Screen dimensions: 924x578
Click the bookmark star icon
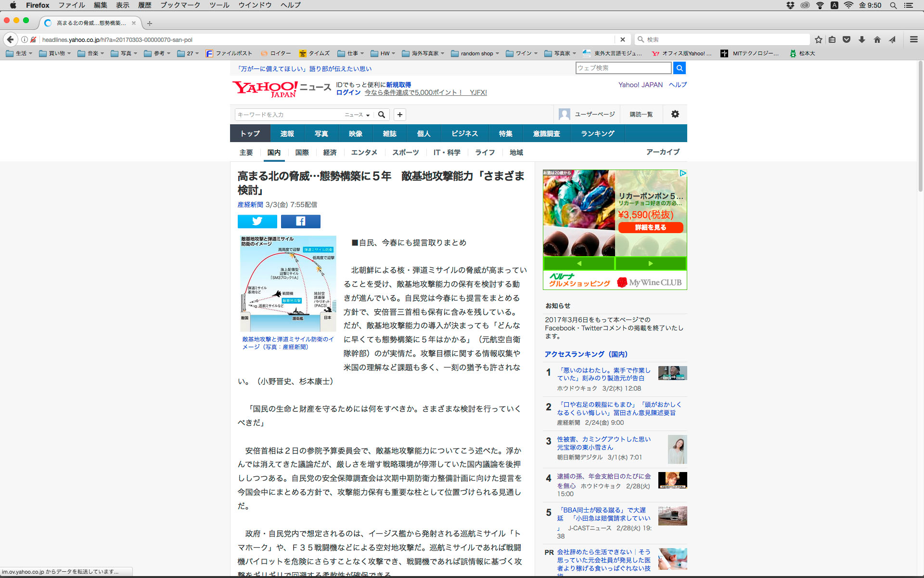[x=818, y=39]
